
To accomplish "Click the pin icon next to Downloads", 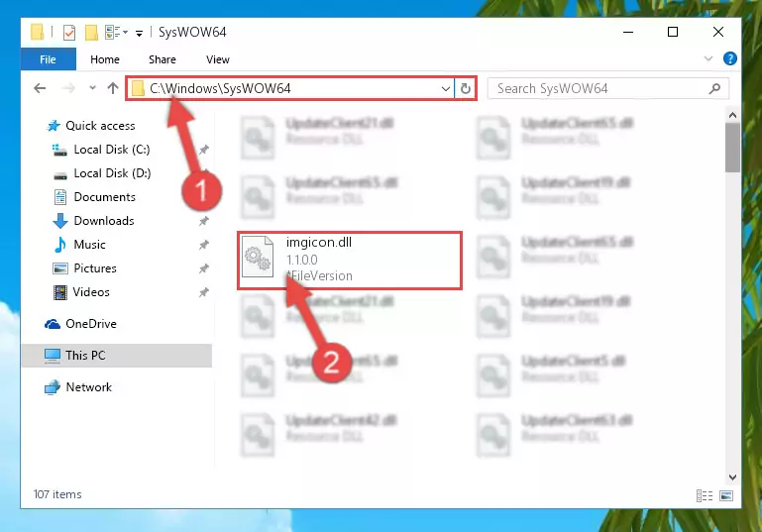I will [x=203, y=221].
